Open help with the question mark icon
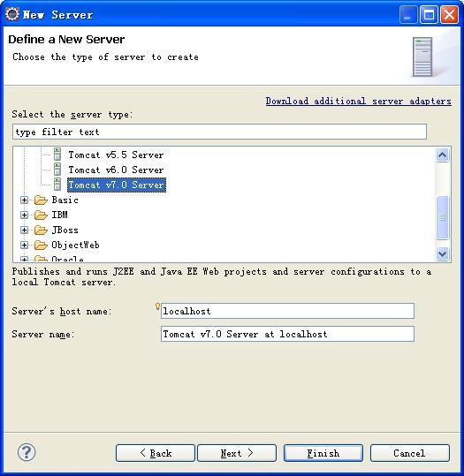 tap(27, 452)
